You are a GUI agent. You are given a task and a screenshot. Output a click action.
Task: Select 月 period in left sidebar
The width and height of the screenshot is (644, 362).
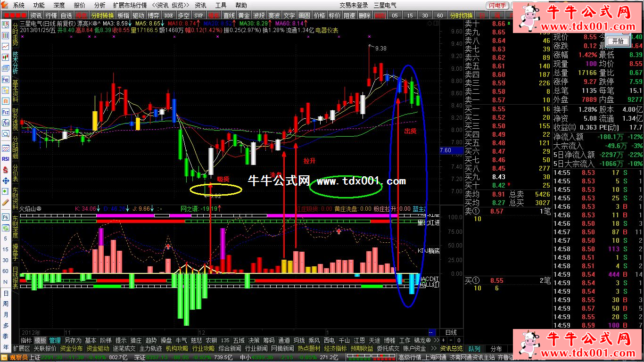(6, 315)
